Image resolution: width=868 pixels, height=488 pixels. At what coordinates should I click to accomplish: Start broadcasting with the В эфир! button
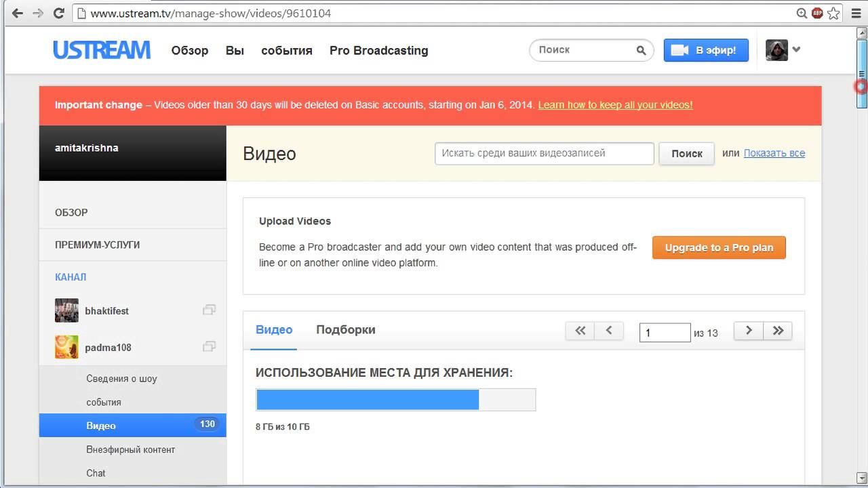point(705,50)
